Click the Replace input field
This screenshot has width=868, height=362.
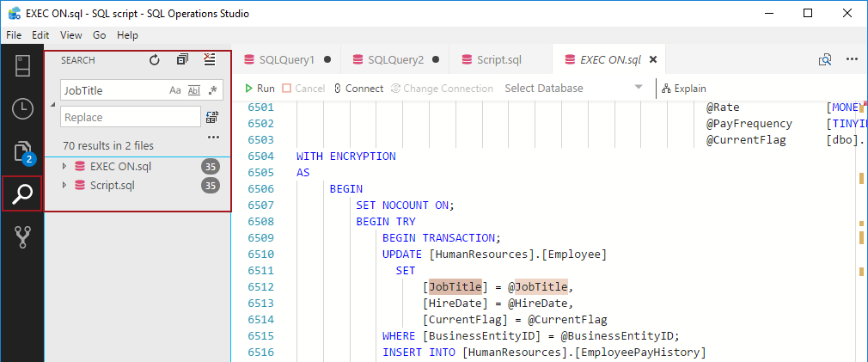pyautogui.click(x=130, y=117)
